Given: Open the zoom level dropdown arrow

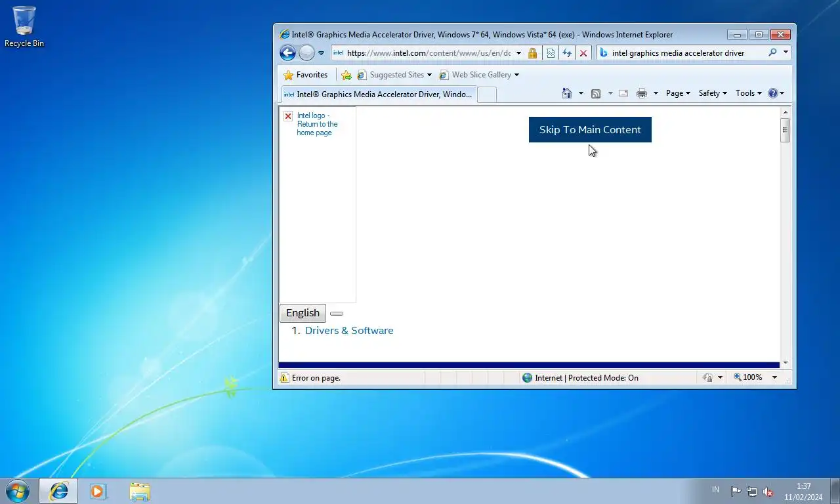Looking at the screenshot, I should (774, 378).
